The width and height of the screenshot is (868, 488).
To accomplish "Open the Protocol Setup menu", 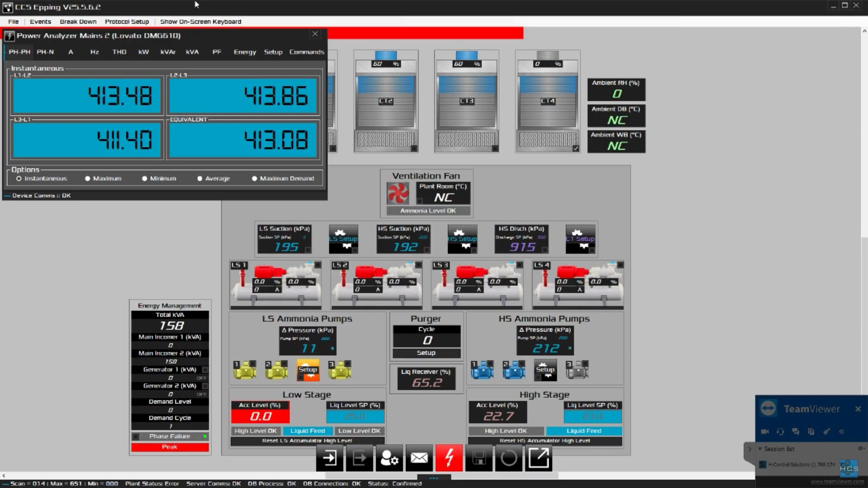I will click(x=127, y=22).
